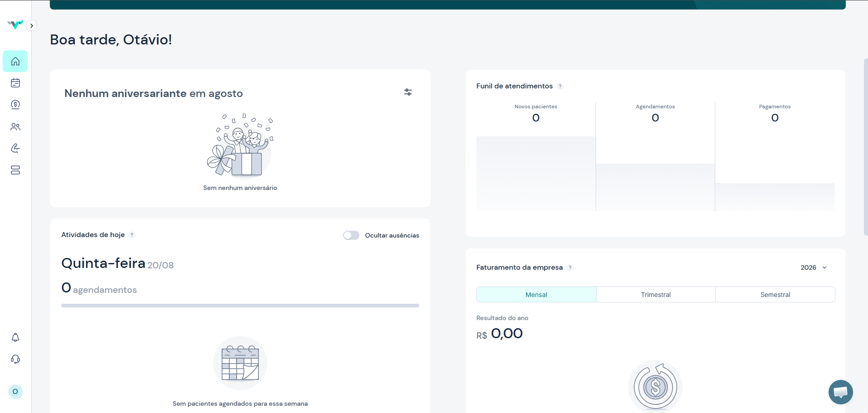The width and height of the screenshot is (868, 413).
Task: Click the Resultado do ano label
Action: [502, 318]
